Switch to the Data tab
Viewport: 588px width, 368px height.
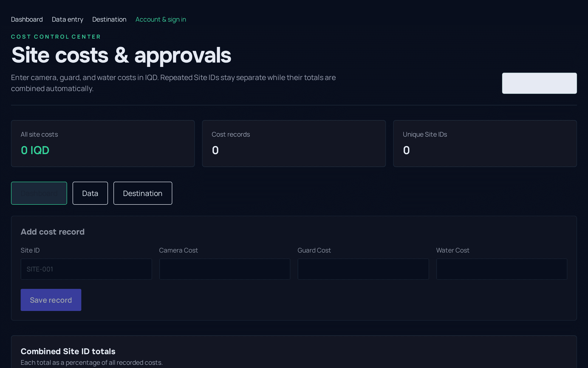coord(90,193)
